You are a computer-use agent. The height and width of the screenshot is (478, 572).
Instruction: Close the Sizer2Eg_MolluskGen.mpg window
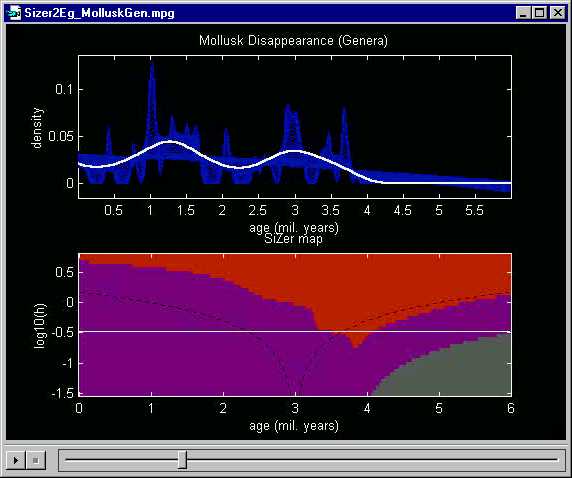[x=558, y=13]
